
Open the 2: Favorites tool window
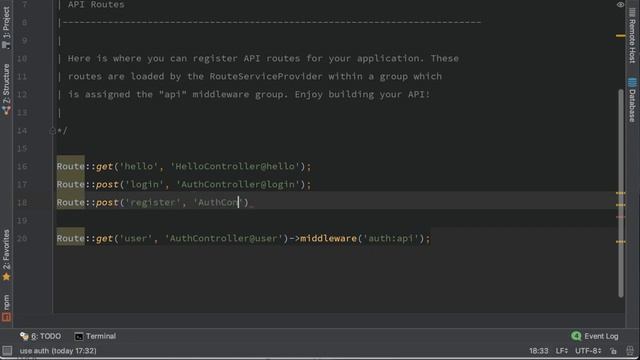6,255
